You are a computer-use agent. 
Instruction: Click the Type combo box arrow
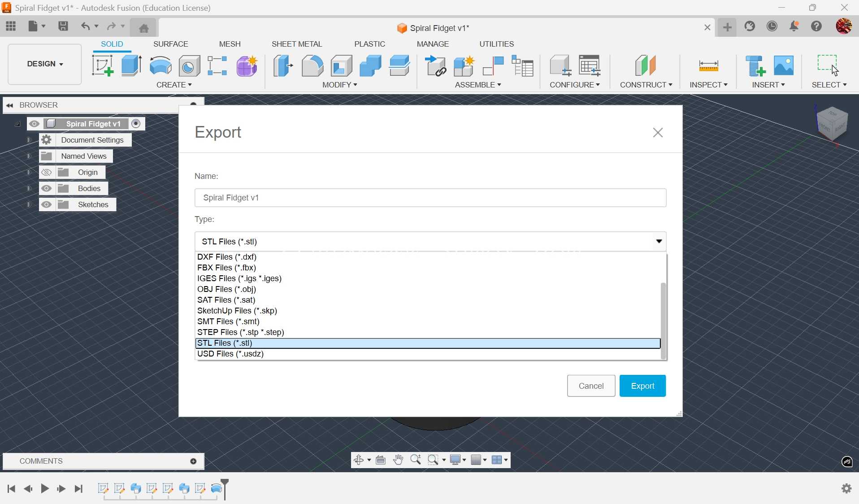tap(659, 241)
